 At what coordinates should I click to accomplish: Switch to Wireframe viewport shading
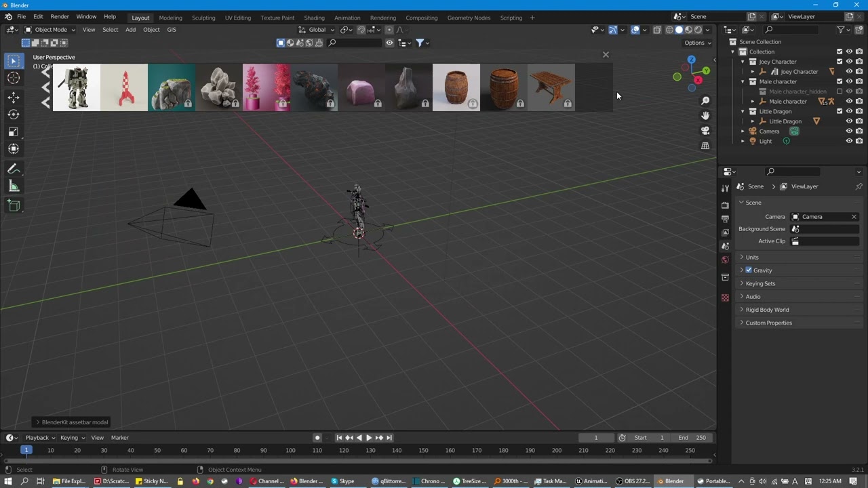669,30
